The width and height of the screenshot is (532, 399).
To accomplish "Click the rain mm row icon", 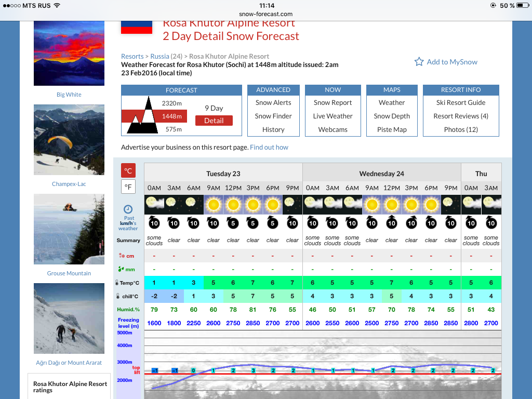I will pos(121,270).
